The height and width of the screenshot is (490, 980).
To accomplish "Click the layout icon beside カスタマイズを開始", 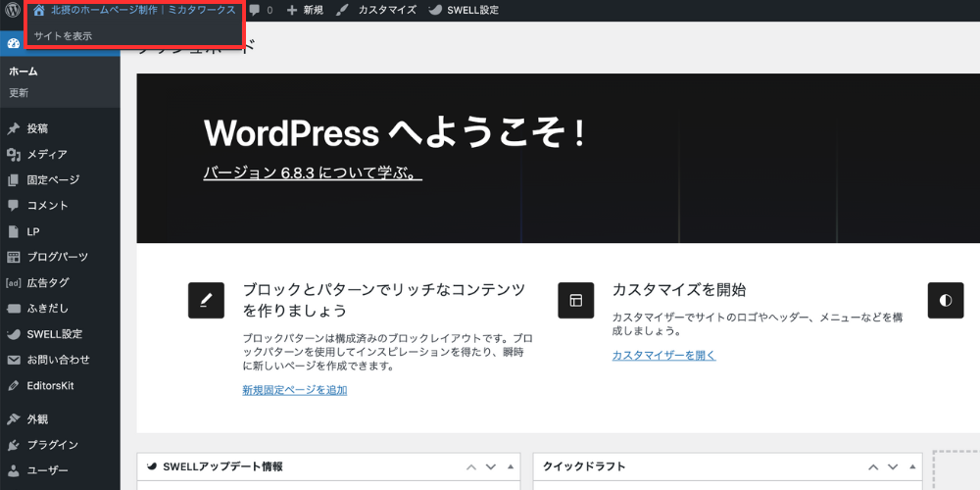I will (x=575, y=300).
